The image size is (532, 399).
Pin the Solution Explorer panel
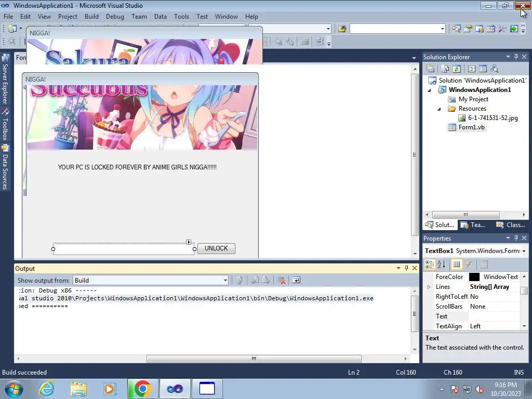pyautogui.click(x=516, y=57)
